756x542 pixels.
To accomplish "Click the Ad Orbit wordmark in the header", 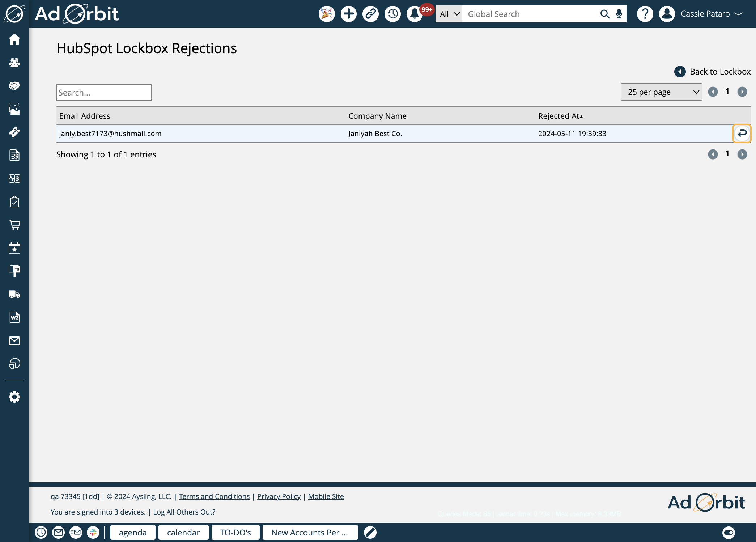I will pyautogui.click(x=77, y=14).
